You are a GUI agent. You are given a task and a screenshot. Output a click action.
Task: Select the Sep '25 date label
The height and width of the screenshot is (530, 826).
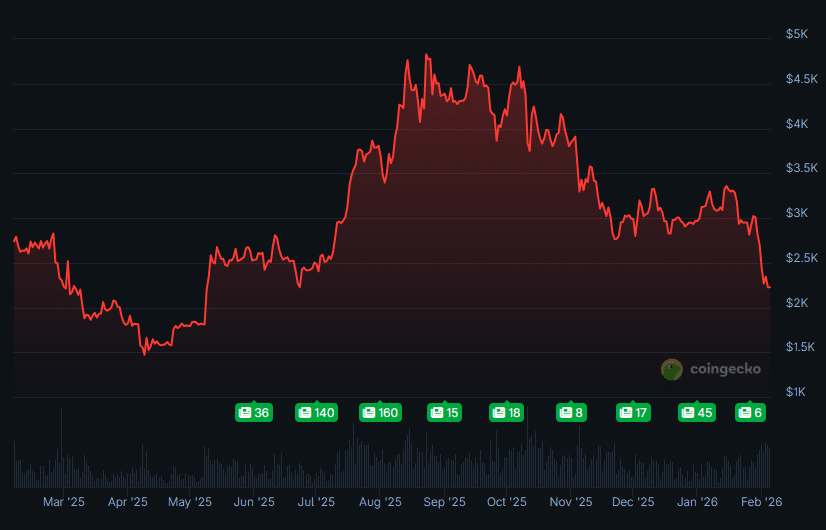444,502
